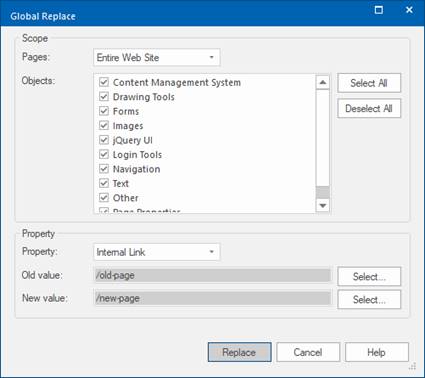Open the Pages dropdown showing Entire Web Site
Screen dimensions: 425x378
pyautogui.click(x=157, y=57)
